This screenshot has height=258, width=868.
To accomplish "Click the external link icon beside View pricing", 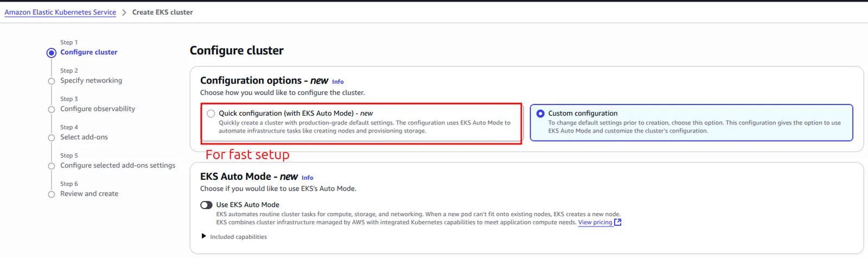I will (617, 222).
